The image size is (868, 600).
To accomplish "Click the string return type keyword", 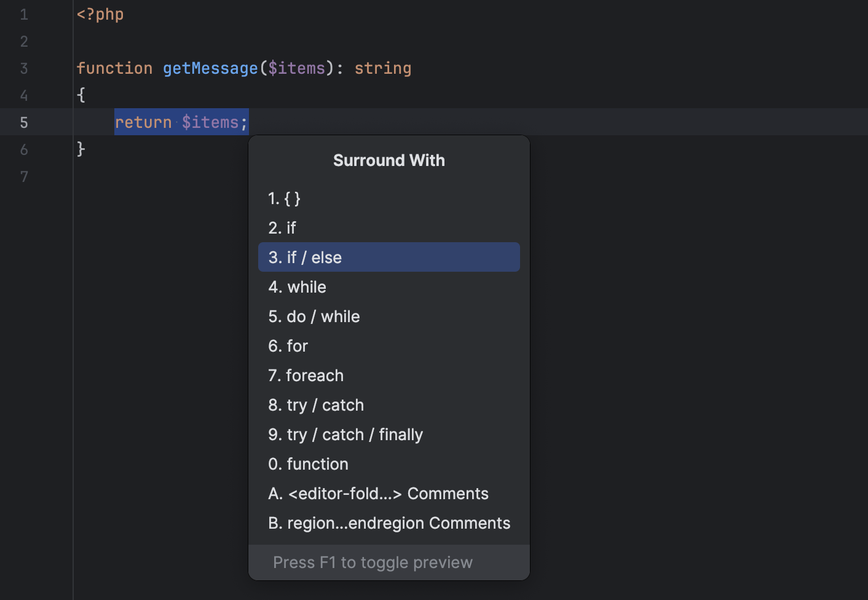I will [382, 68].
